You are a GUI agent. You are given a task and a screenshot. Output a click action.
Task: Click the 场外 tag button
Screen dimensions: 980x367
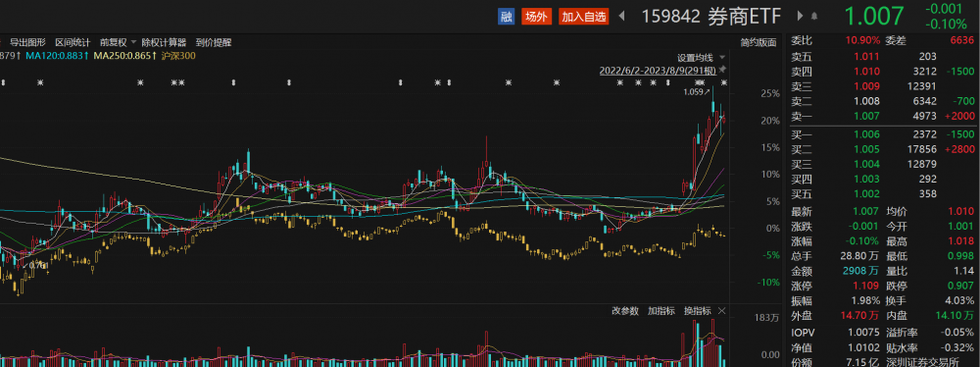pyautogui.click(x=536, y=17)
